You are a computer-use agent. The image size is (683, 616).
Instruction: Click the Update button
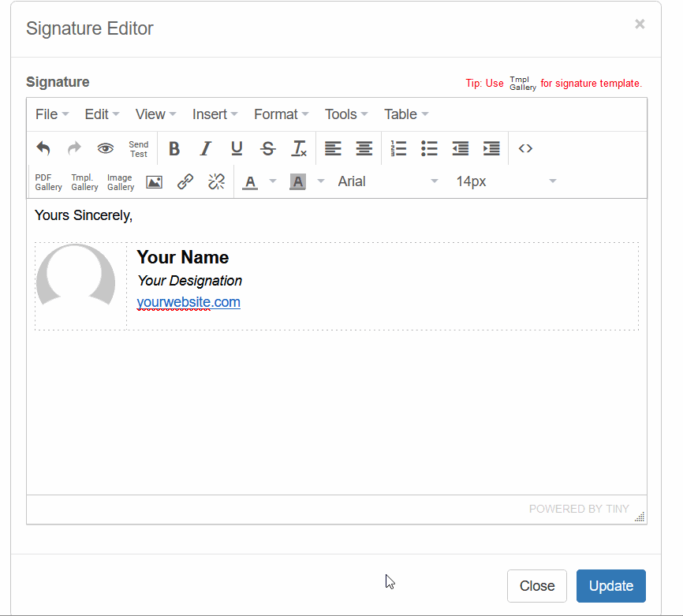610,586
